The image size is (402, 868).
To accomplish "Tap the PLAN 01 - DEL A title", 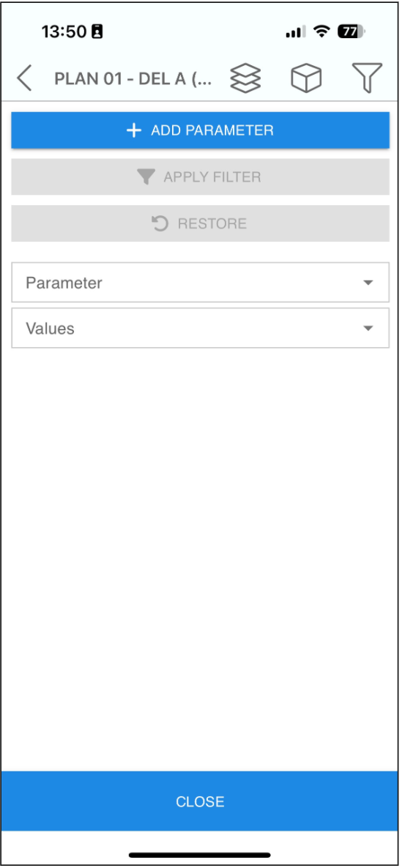I will [133, 78].
